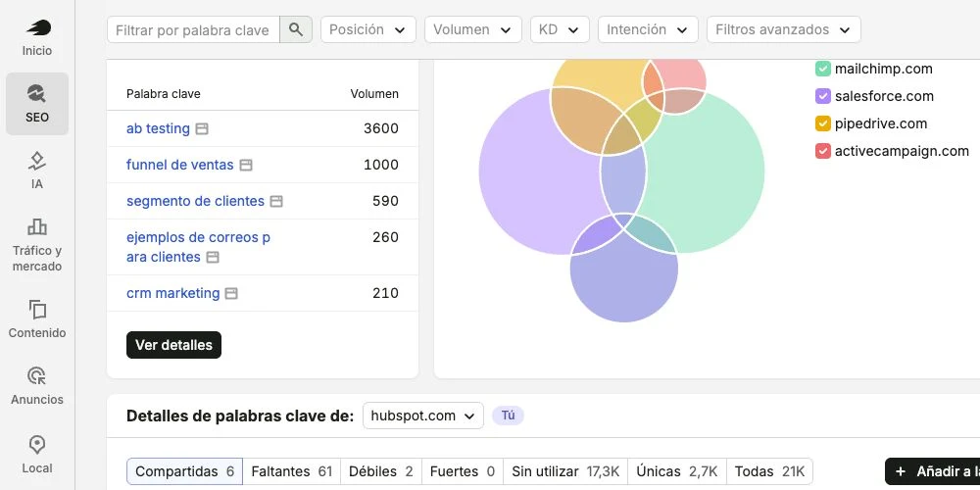Select the Todas tab
Viewport: 980px width, 490px height.
pyautogui.click(x=769, y=471)
